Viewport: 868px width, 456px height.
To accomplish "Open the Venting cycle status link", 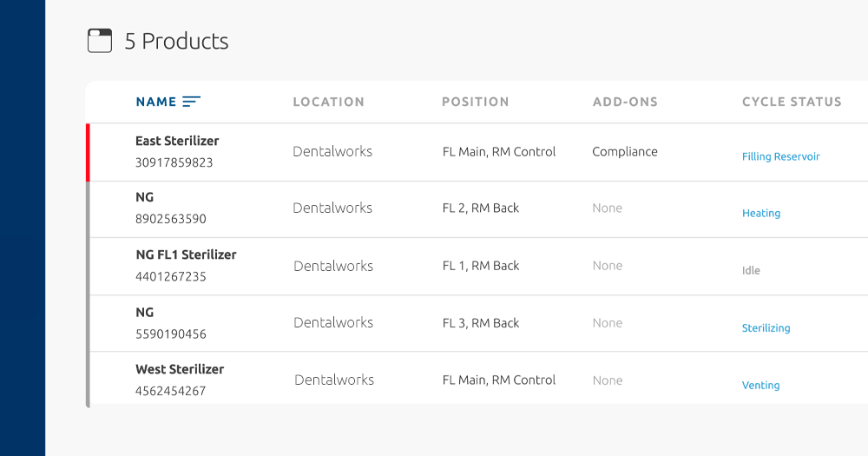I will tap(760, 385).
